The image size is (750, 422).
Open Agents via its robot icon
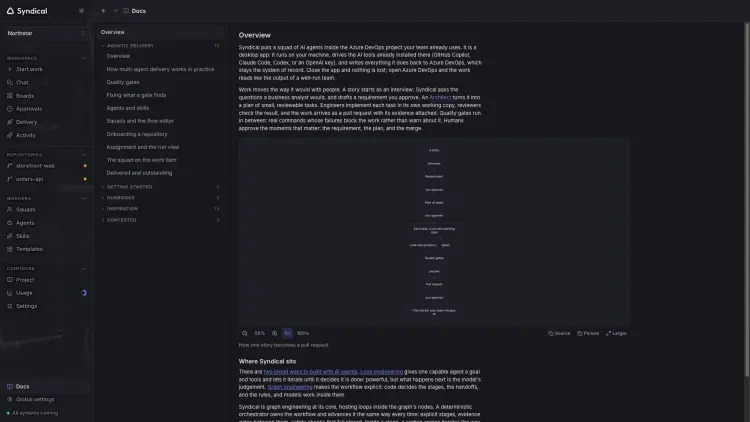(x=10, y=222)
